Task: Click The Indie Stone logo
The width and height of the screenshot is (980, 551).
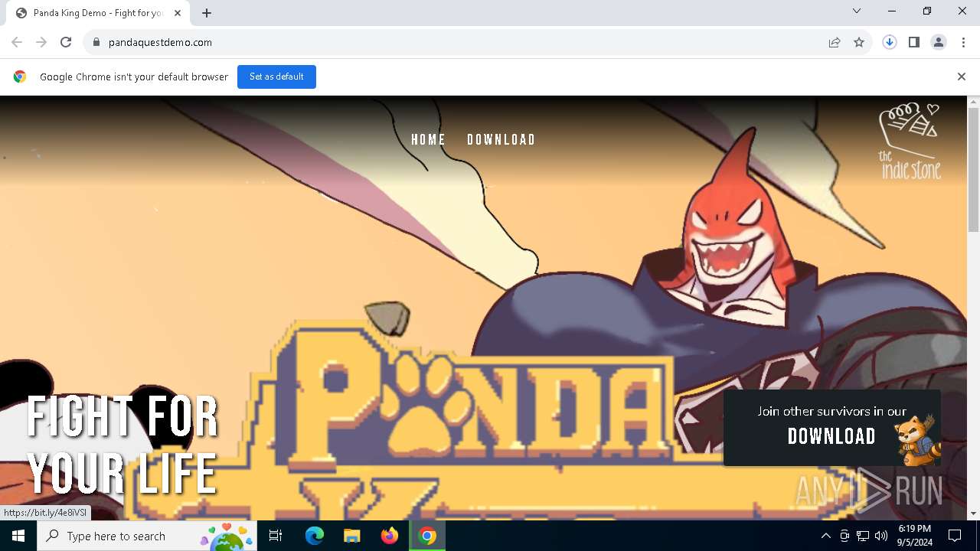Action: coord(910,141)
